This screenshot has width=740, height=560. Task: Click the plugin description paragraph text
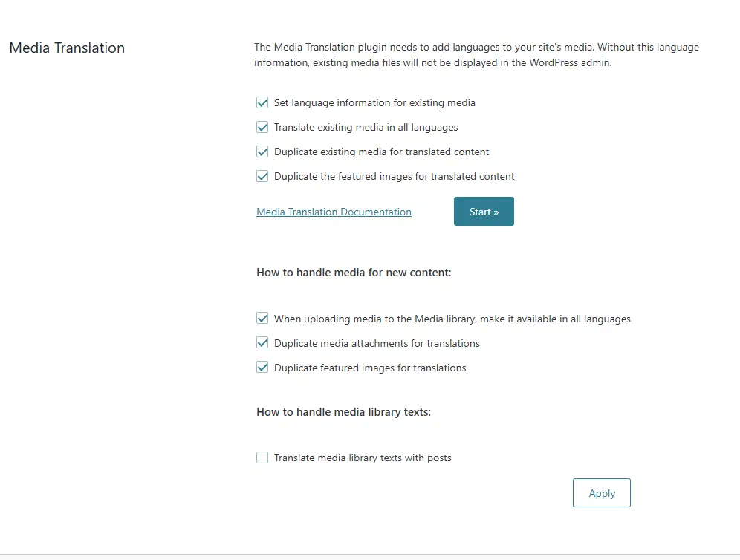pyautogui.click(x=477, y=55)
